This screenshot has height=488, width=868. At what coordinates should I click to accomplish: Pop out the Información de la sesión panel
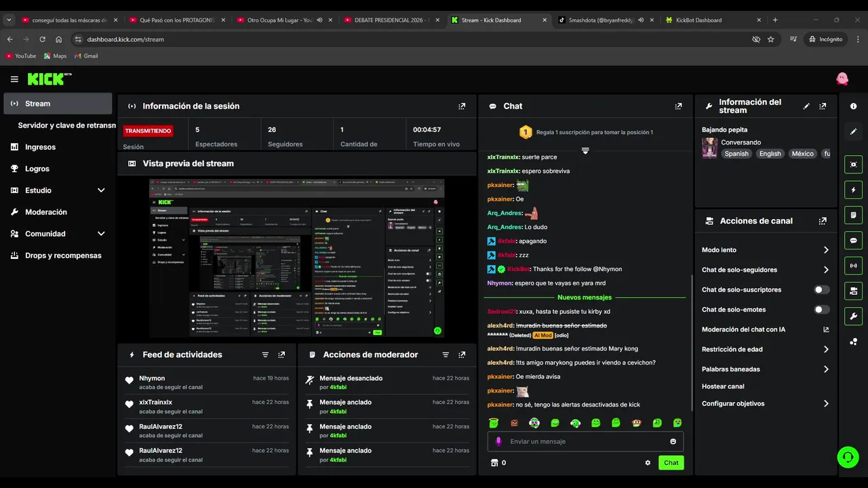click(x=462, y=106)
